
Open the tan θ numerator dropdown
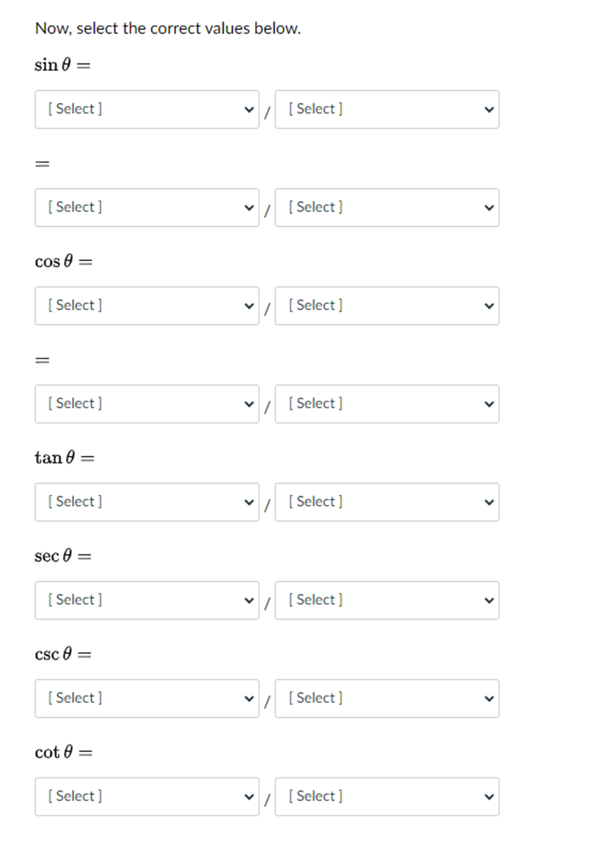click(x=147, y=502)
